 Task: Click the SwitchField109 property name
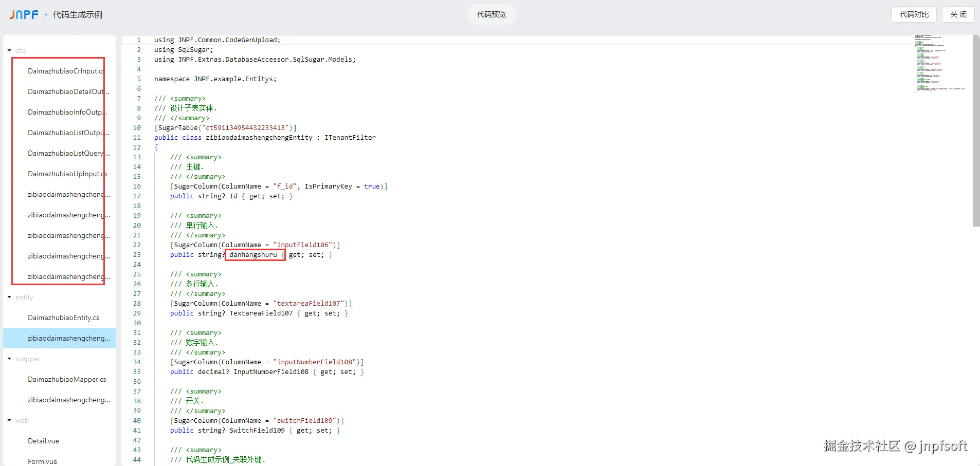pos(257,431)
